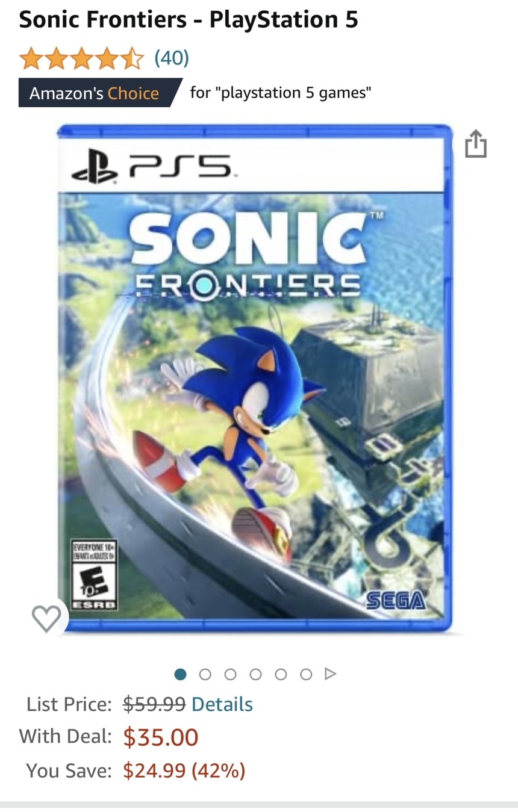Open list price Details link
Screen dimensions: 518x812
(x=222, y=704)
